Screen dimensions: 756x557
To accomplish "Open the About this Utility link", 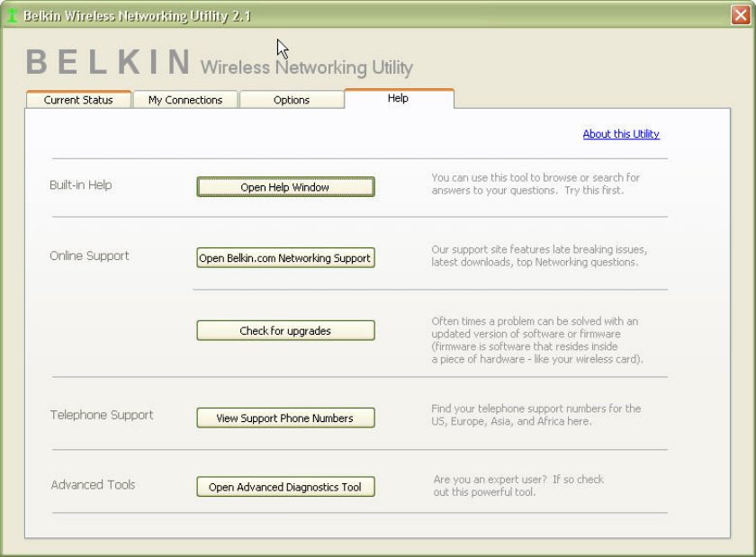I will (621, 134).
